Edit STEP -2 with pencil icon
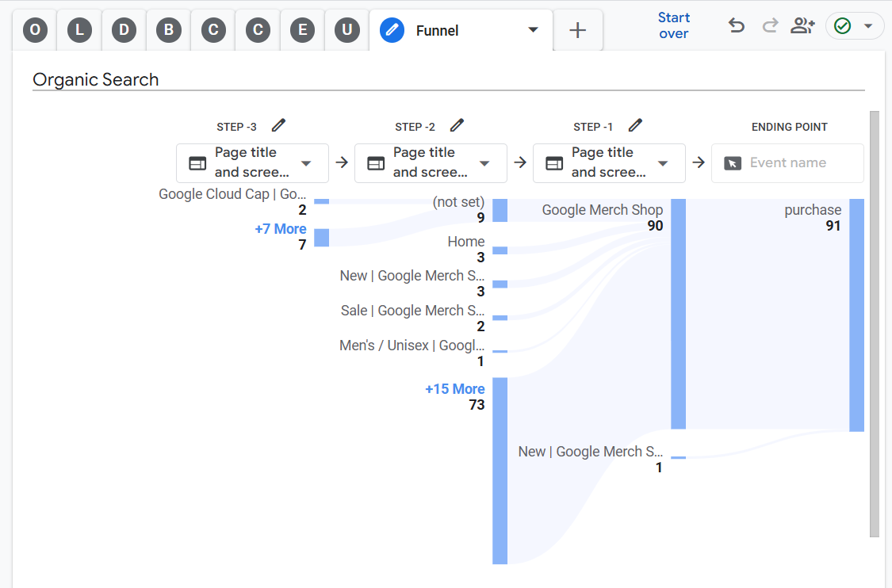This screenshot has height=588, width=892. pyautogui.click(x=457, y=126)
